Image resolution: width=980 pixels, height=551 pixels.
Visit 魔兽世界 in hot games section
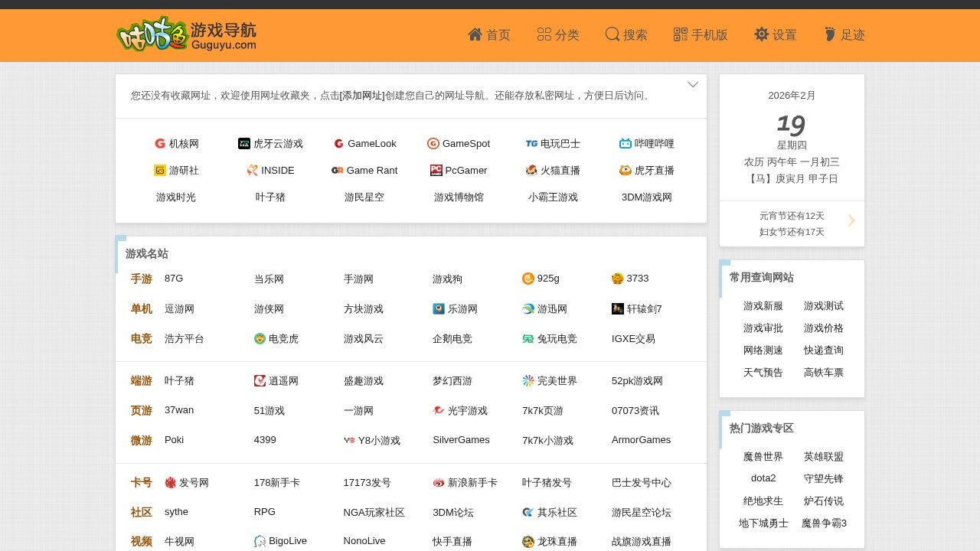click(x=762, y=456)
